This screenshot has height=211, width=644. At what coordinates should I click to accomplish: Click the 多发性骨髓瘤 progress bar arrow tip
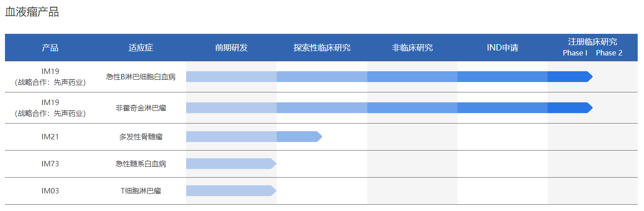[319, 137]
